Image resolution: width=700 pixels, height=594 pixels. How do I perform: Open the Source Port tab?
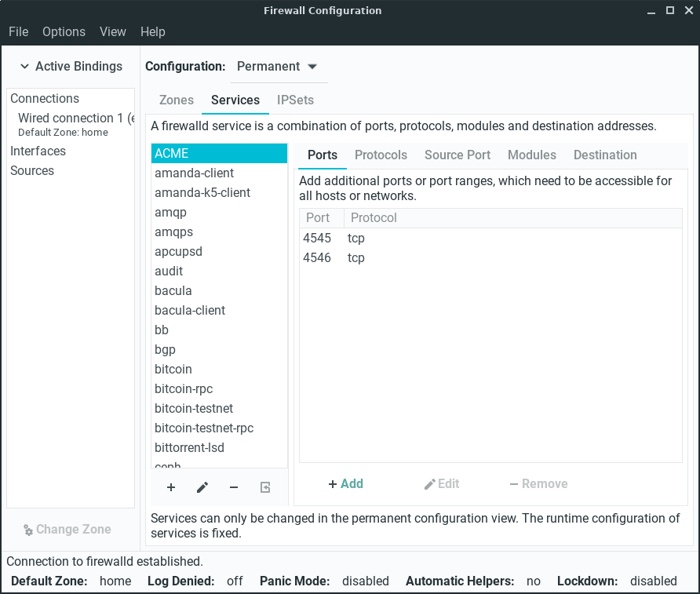coord(458,155)
